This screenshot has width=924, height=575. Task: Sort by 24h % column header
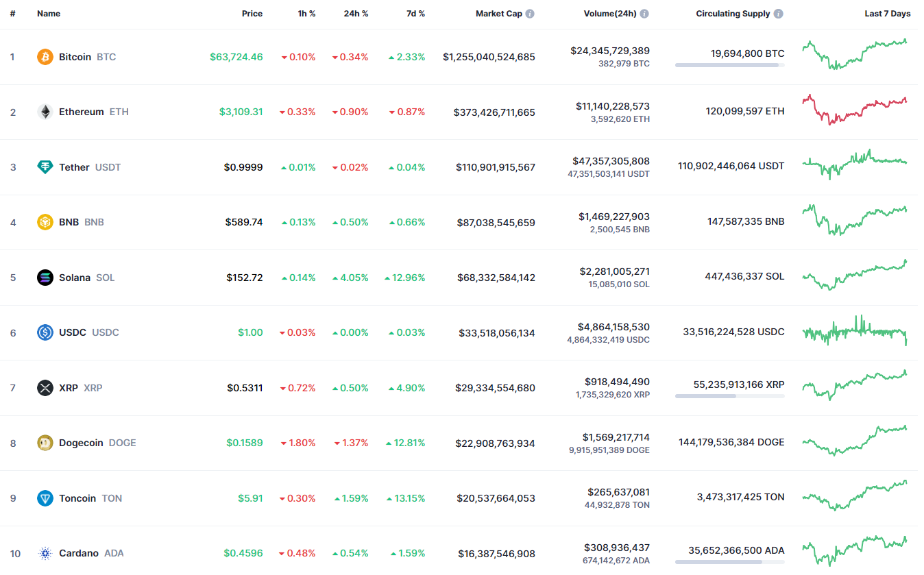[356, 14]
